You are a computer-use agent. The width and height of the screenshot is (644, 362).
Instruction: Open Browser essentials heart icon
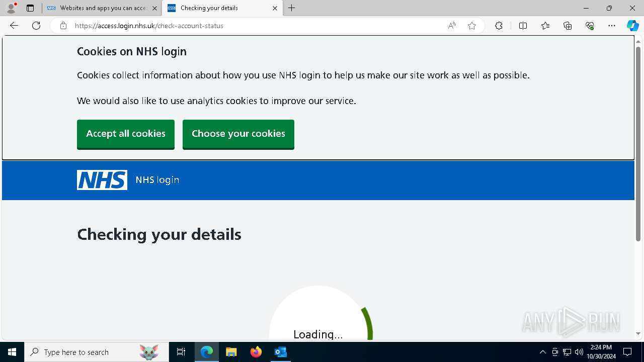pyautogui.click(x=590, y=26)
